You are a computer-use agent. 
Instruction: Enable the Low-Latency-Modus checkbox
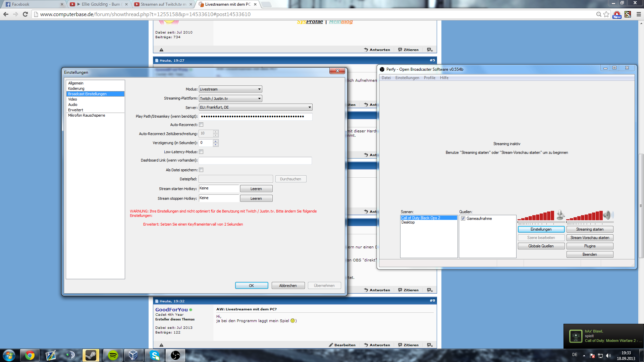[201, 152]
